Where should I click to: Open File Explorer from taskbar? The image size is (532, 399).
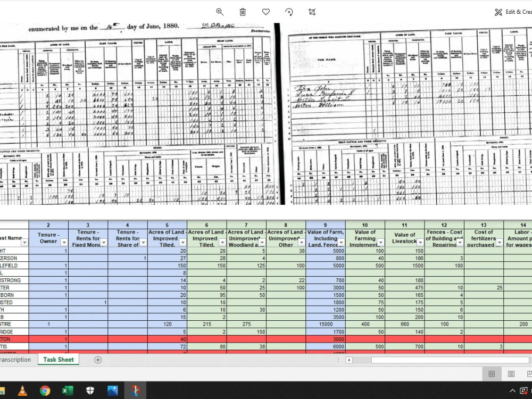pyautogui.click(x=2, y=390)
